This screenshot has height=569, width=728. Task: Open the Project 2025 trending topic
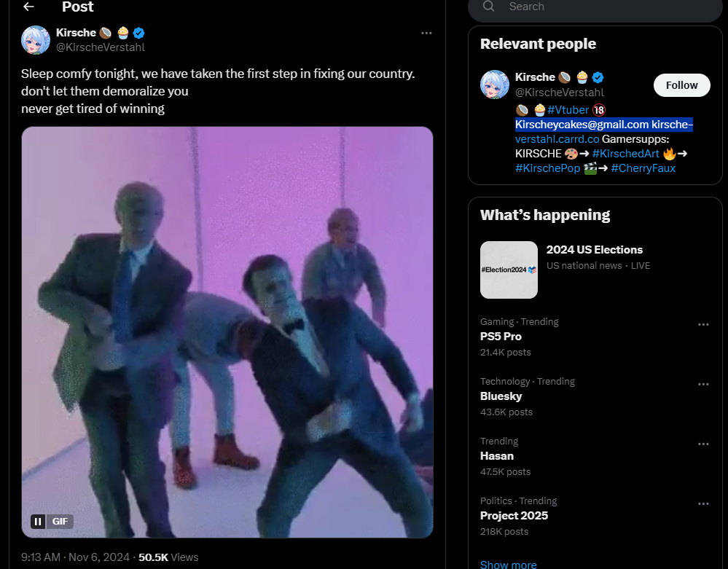tap(514, 516)
